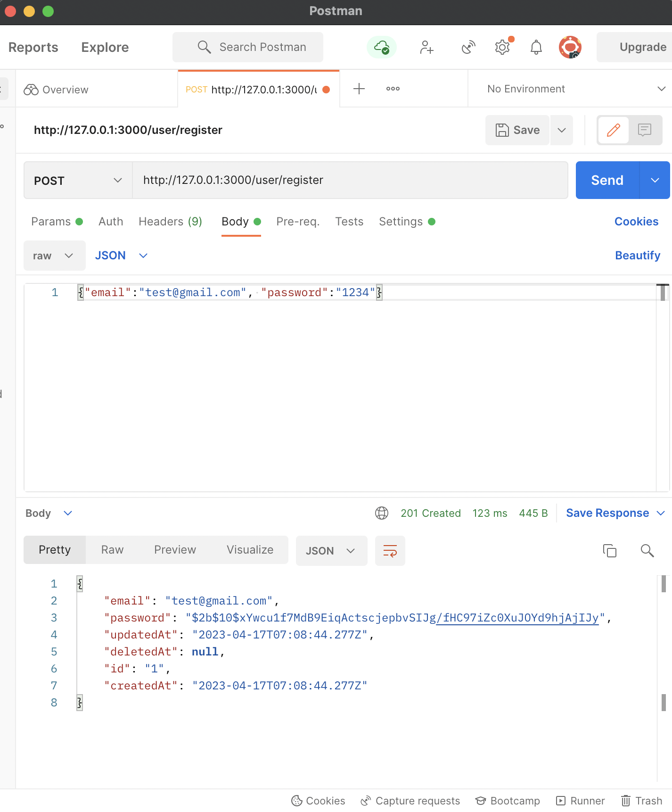Click the active POST request tab
Image resolution: width=672 pixels, height=812 pixels.
(x=258, y=89)
